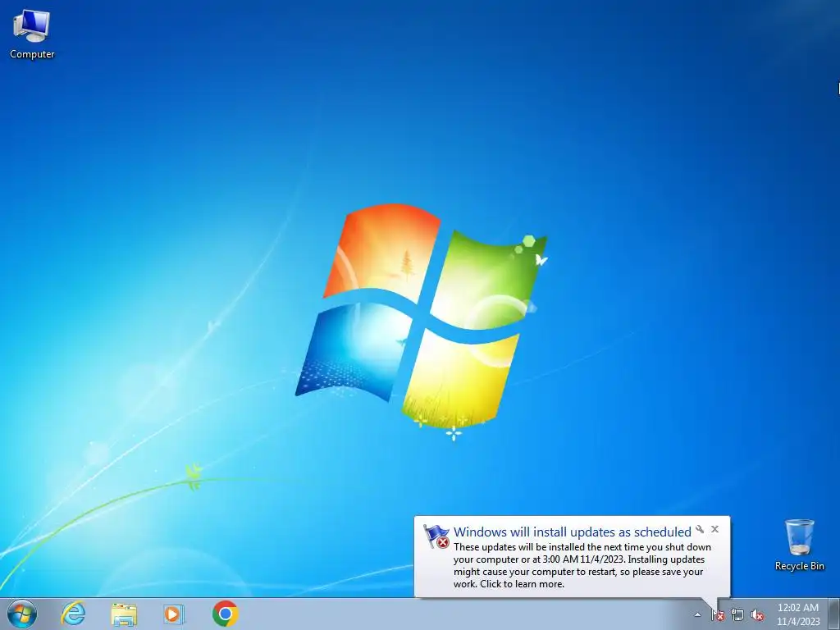Click the update balloon message text to learn more
Viewport: 840px width, 630px height.
(x=582, y=565)
